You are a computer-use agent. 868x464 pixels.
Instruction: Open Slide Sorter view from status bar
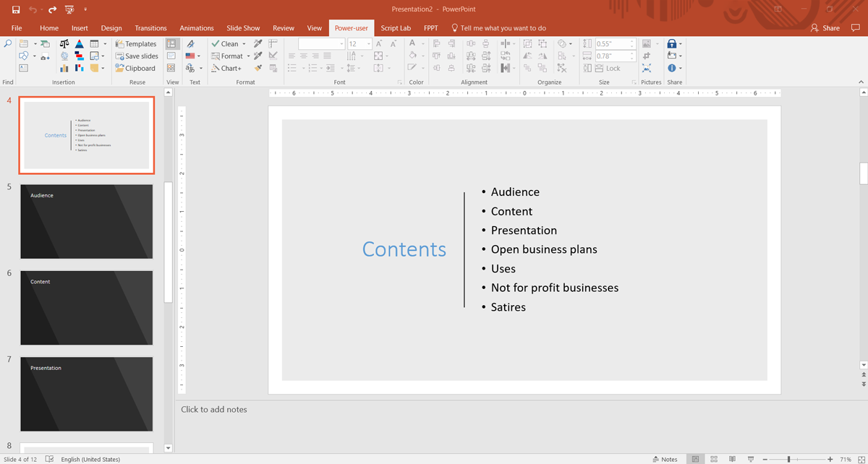[714, 459]
